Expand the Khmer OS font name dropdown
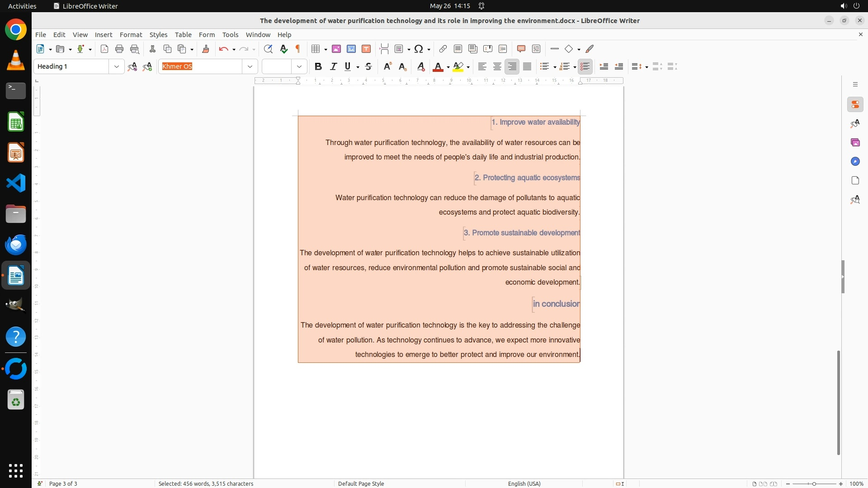Screen dimensions: 868x488 coord(250,66)
